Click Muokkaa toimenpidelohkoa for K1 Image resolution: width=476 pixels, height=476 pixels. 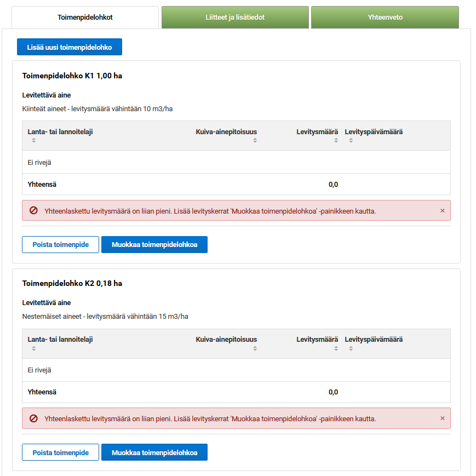[x=154, y=245]
